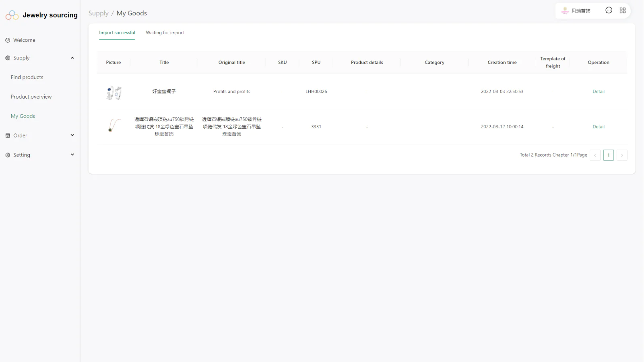Go to next page arrow
This screenshot has height=362, width=644.
pyautogui.click(x=622, y=155)
